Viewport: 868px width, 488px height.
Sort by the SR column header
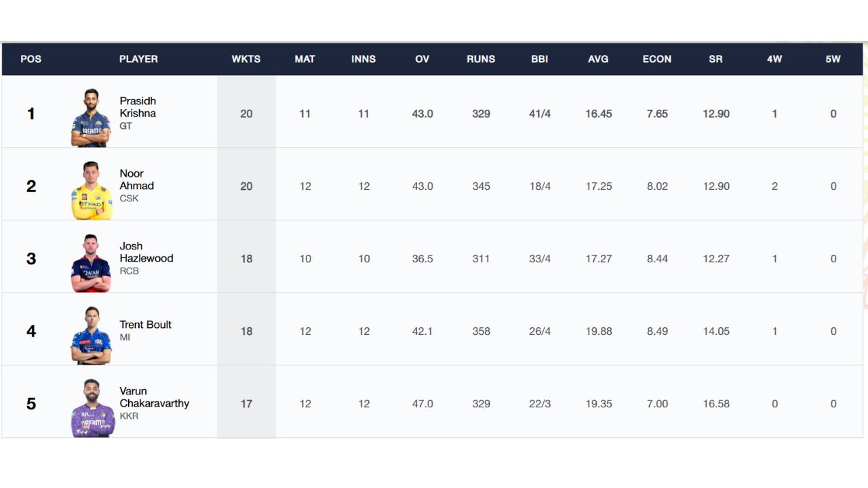click(x=715, y=59)
